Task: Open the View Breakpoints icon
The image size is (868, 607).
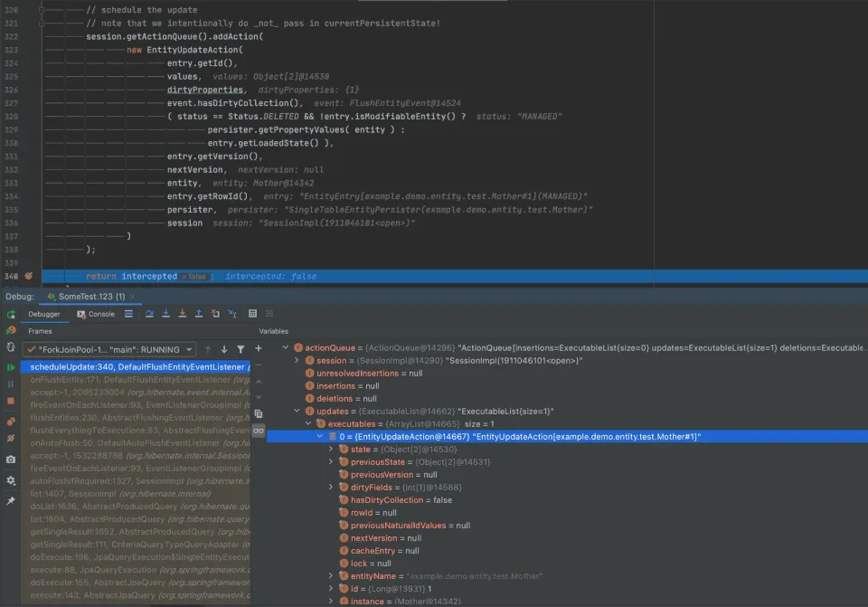Action: pos(11,422)
